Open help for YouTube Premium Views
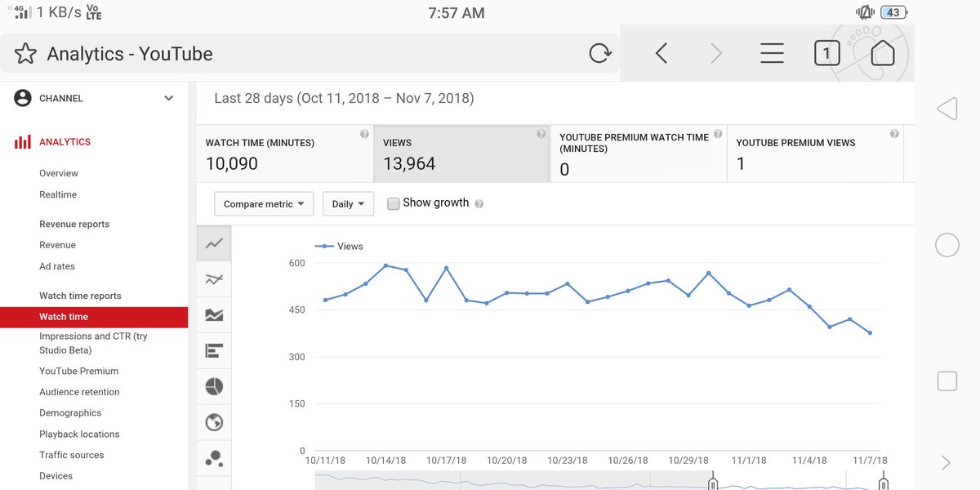This screenshot has height=490, width=980. tap(894, 134)
